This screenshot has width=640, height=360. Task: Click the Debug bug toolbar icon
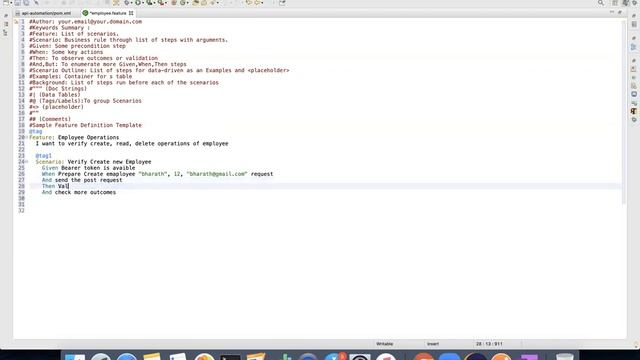127,2
